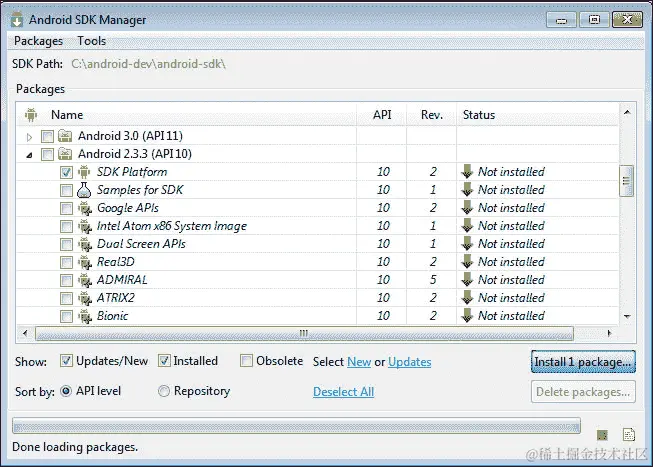Viewport: 653px width, 467px height.
Task: Check the Android 3.0 (API 11) checkbox
Action: pos(47,136)
